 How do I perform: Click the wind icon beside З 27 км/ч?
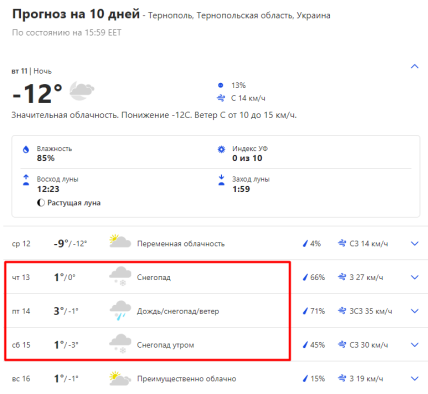[x=342, y=277]
